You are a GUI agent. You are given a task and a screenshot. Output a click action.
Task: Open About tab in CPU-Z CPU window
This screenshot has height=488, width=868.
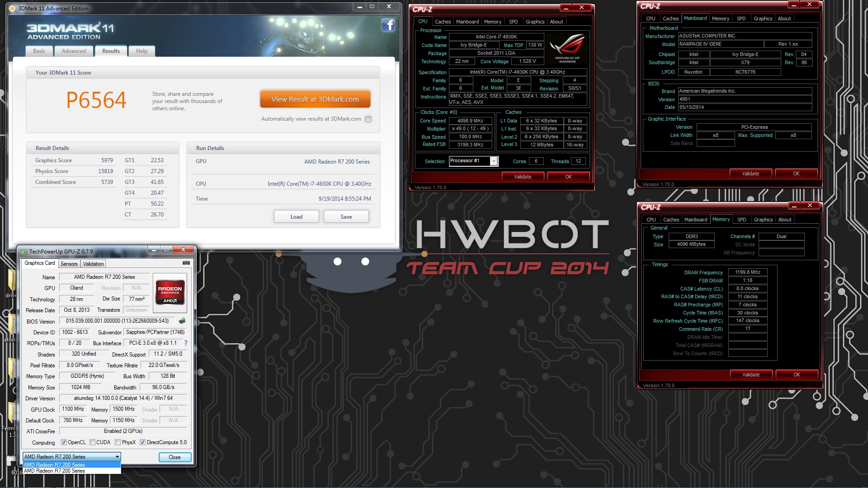pos(557,22)
